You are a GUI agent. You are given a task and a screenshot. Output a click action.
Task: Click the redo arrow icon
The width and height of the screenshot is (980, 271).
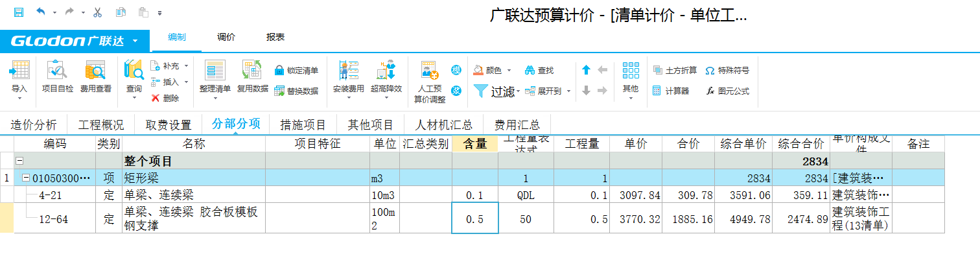click(x=70, y=12)
